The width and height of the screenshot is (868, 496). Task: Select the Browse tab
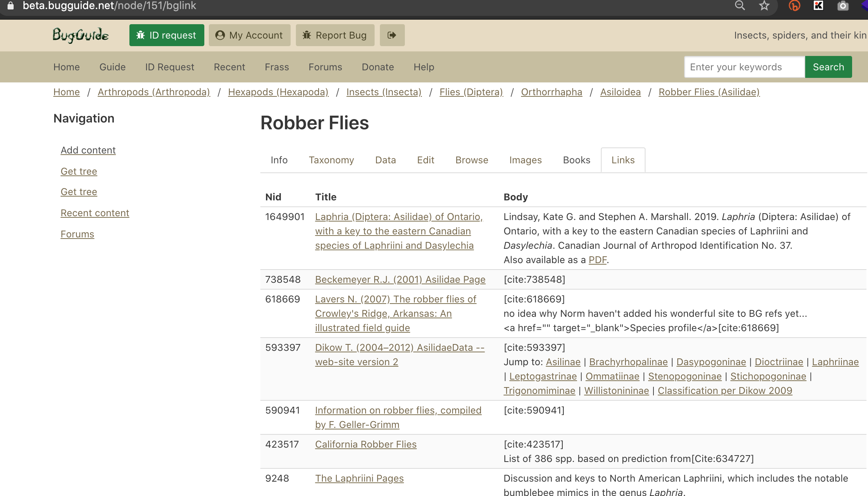click(x=471, y=160)
